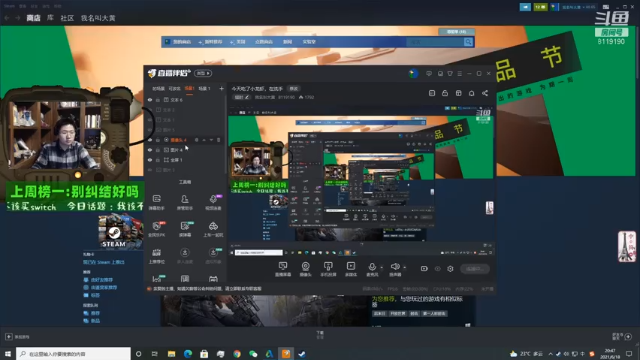Viewport: 640px width, 360px height.
Task: Click the 修改 button next to the stream title
Action: pyautogui.click(x=293, y=89)
